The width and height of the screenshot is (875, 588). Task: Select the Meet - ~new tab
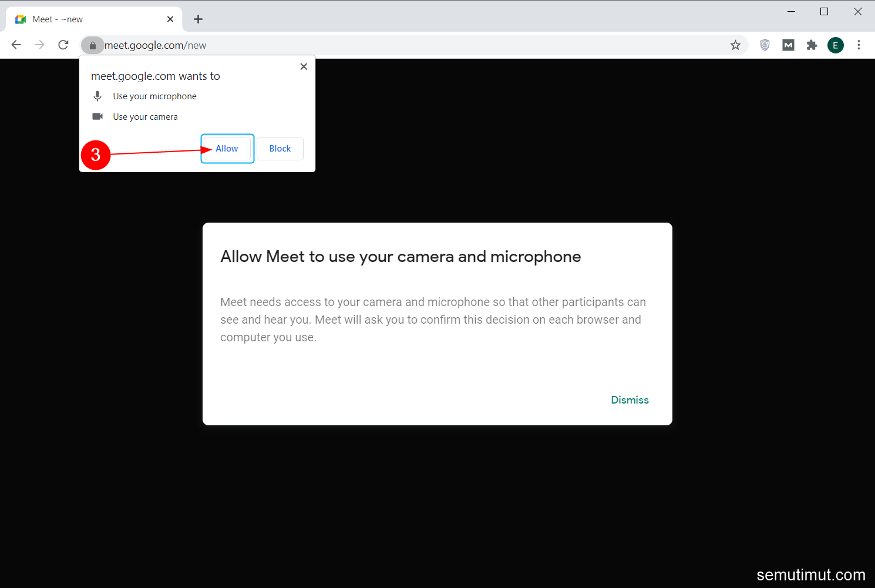point(94,19)
